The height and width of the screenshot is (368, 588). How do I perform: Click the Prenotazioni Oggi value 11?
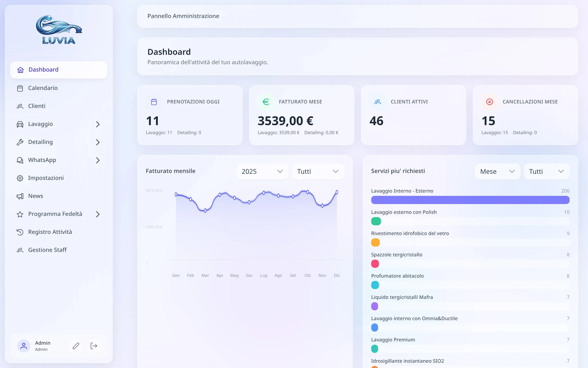(x=153, y=121)
